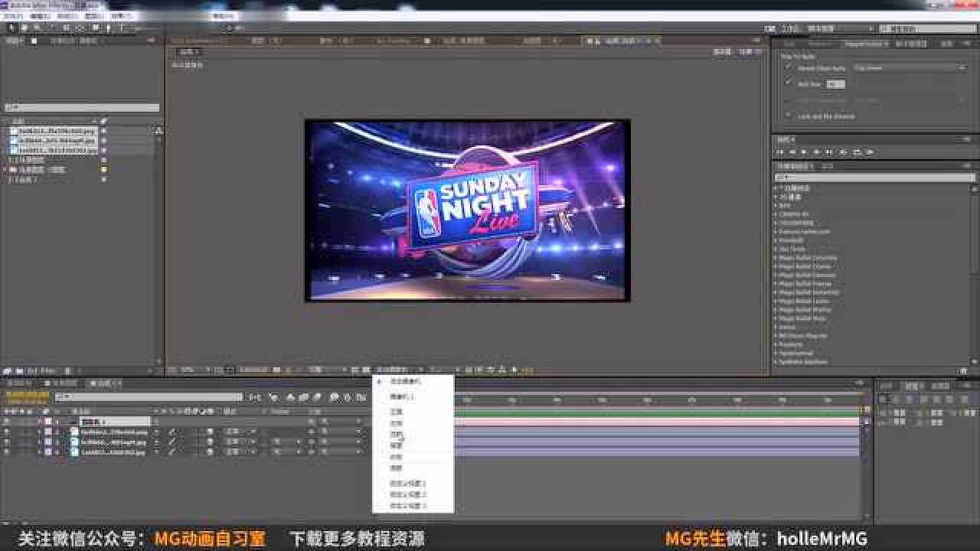Screen dimensions: 980x551
Task: Toggle the hide shy layers icon in timeline
Action: pos(291,397)
